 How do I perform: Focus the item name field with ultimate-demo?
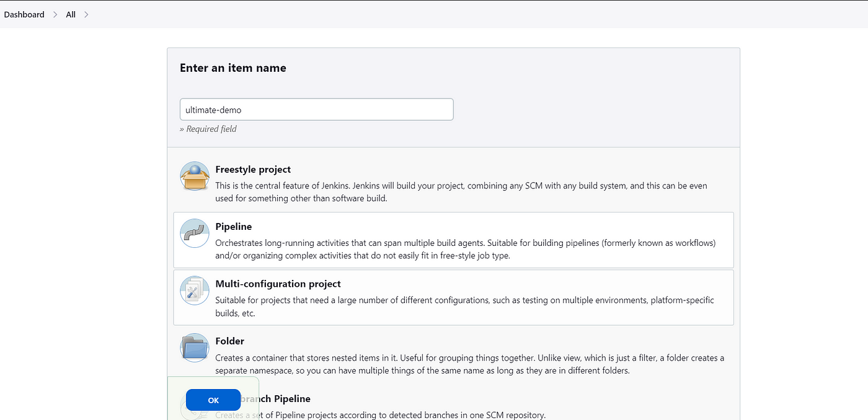(x=317, y=110)
